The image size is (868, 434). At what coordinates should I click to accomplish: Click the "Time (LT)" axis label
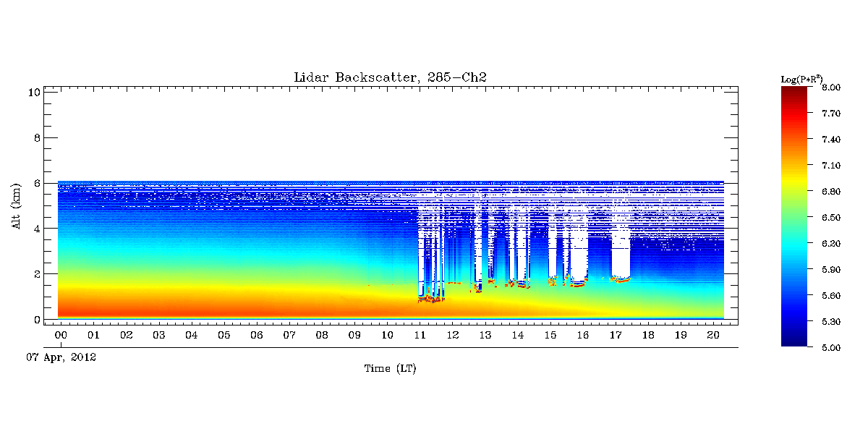pyautogui.click(x=390, y=369)
